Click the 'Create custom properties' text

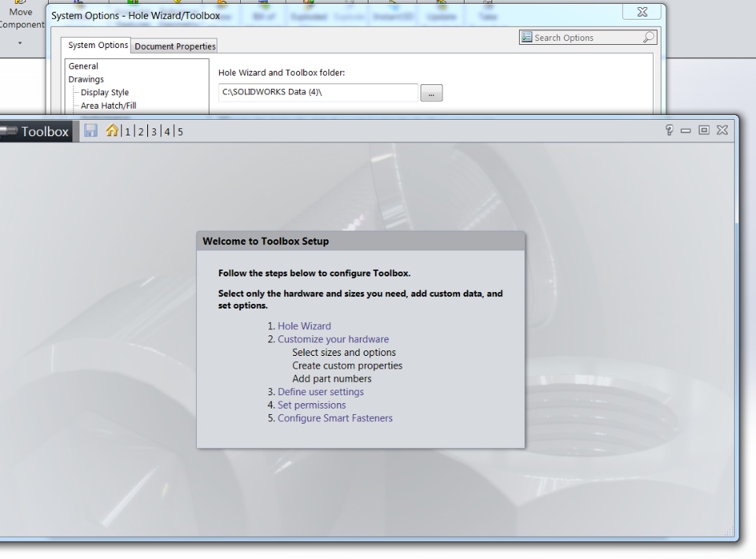(347, 366)
